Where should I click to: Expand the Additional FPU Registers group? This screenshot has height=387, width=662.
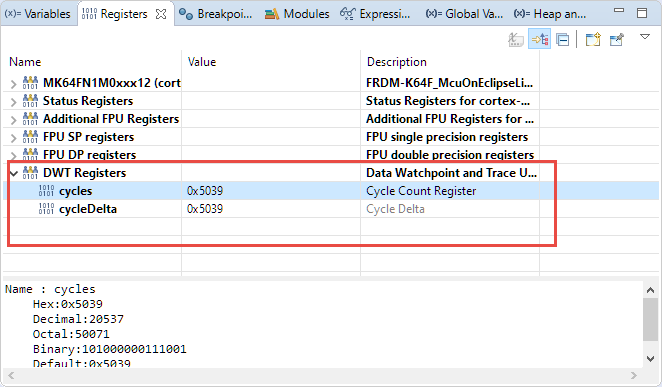(14, 120)
